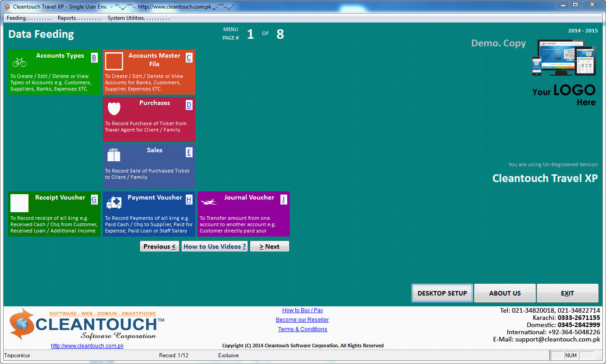Click the 2014 - 2015 year label
The image size is (606, 364).
tap(583, 31)
